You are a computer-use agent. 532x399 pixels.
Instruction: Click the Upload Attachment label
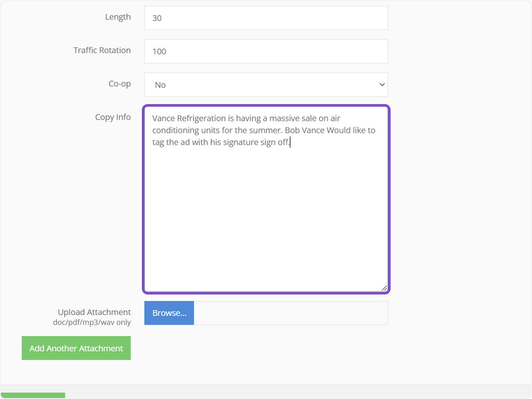tap(94, 312)
